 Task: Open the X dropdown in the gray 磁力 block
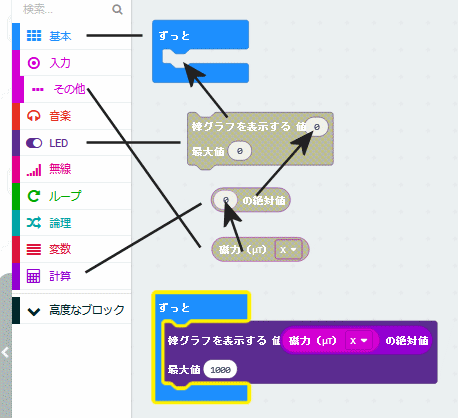288,249
